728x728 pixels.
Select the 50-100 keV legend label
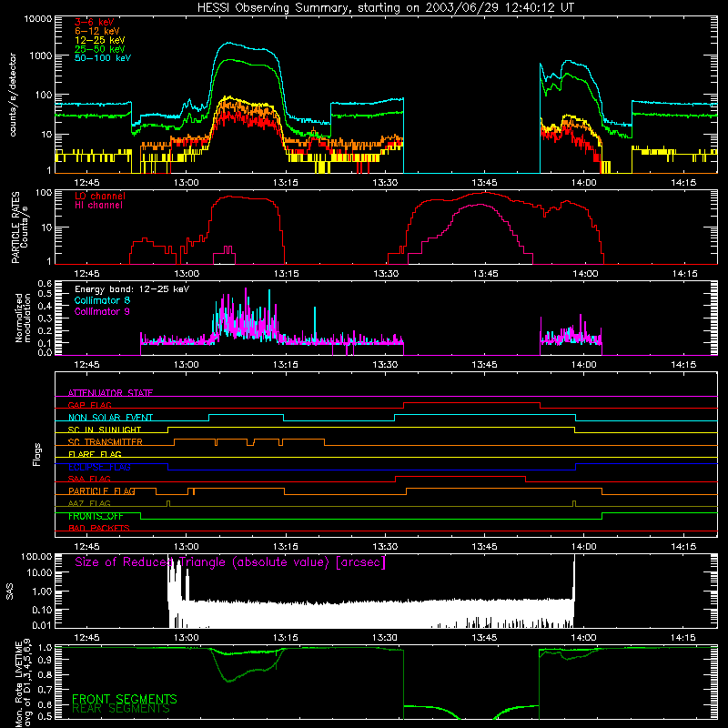coord(103,58)
